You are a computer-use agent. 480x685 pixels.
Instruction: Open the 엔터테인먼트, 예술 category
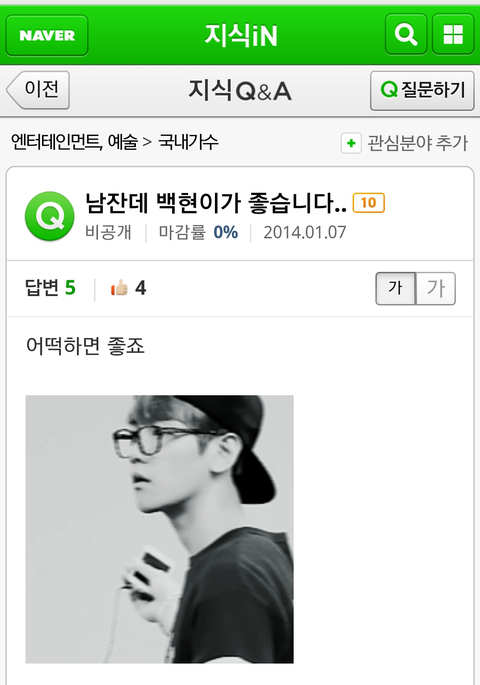pyautogui.click(x=74, y=142)
